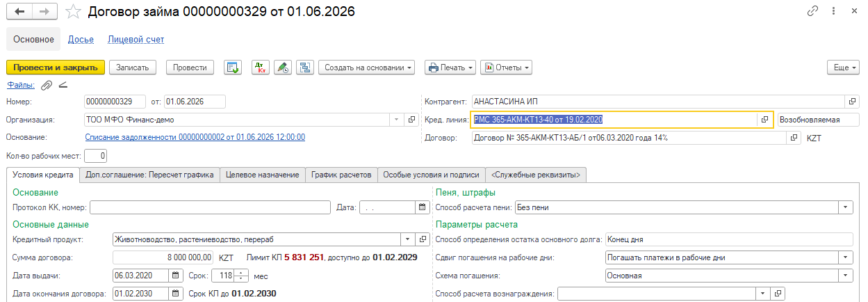
Task: Open the Отчеты dropdown menu
Action: point(505,67)
